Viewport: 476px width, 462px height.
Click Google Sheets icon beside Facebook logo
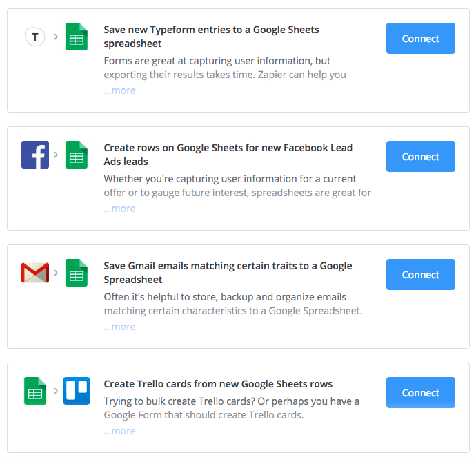point(76,155)
